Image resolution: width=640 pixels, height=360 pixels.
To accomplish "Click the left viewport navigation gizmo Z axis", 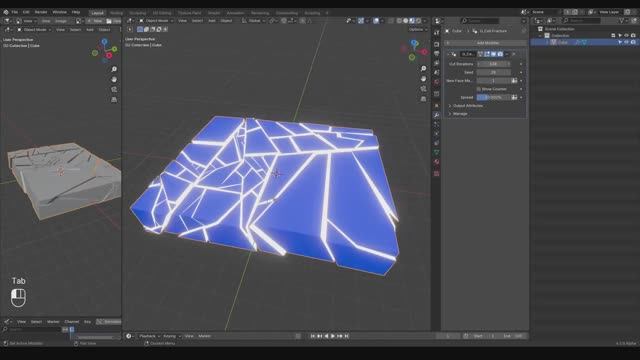I will tap(104, 41).
